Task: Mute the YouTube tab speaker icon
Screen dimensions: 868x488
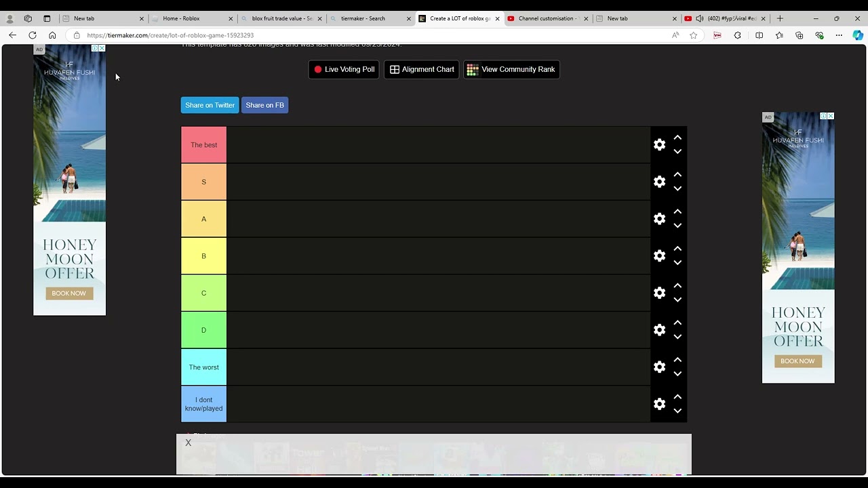Action: (x=699, y=18)
